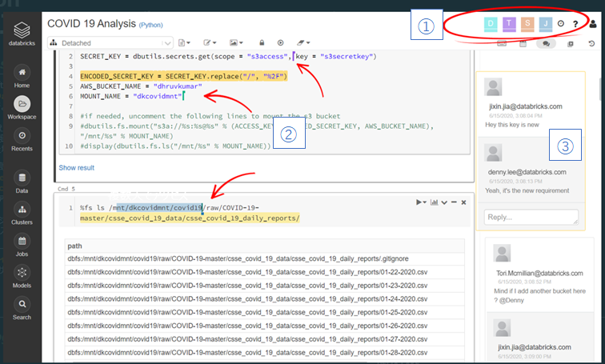Click Tori.Mcmillian comment about another bucket

[x=540, y=295]
